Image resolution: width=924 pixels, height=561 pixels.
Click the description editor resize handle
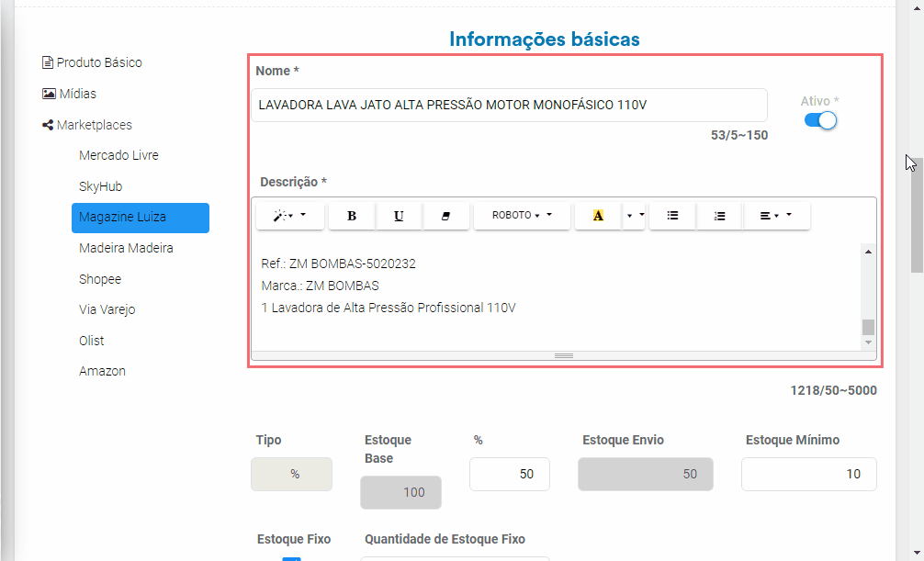564,356
